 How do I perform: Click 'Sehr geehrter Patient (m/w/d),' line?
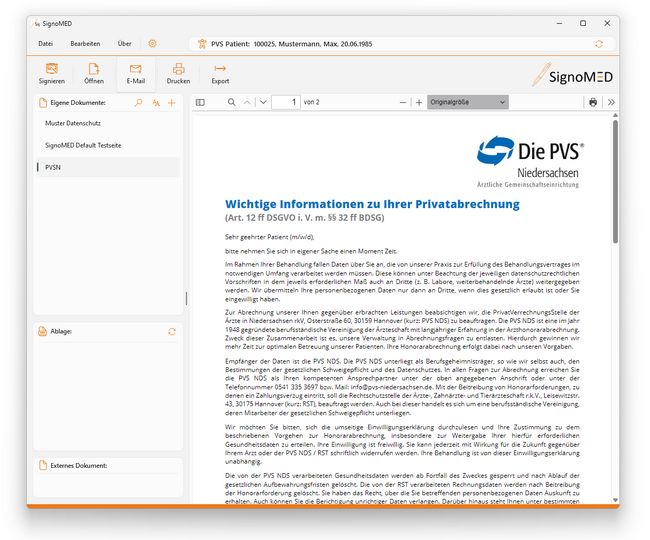[269, 237]
